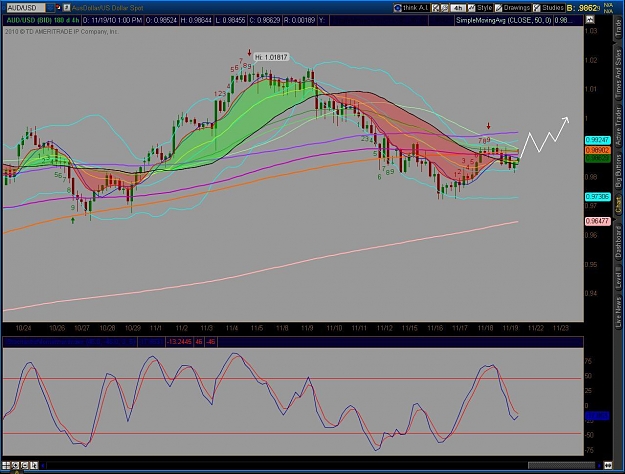Open the Trade side tab
Screen dimensions: 625x474
pyautogui.click(x=618, y=29)
